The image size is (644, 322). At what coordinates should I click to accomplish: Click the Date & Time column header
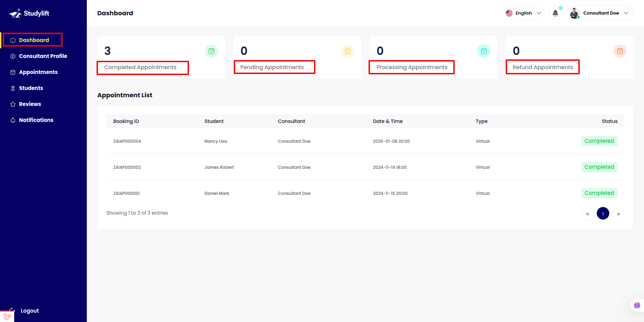[388, 121]
